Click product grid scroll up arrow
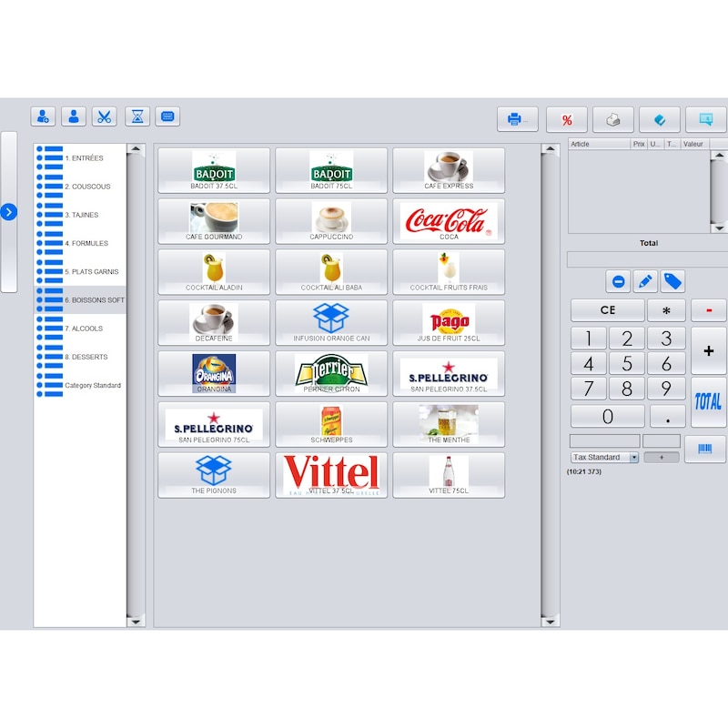 [x=551, y=149]
